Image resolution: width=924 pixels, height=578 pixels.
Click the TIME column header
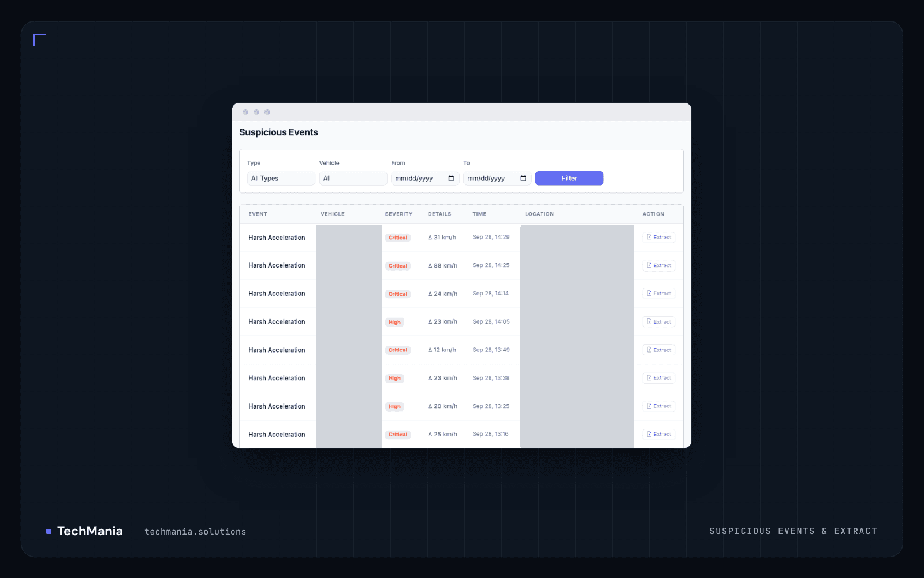pos(479,214)
